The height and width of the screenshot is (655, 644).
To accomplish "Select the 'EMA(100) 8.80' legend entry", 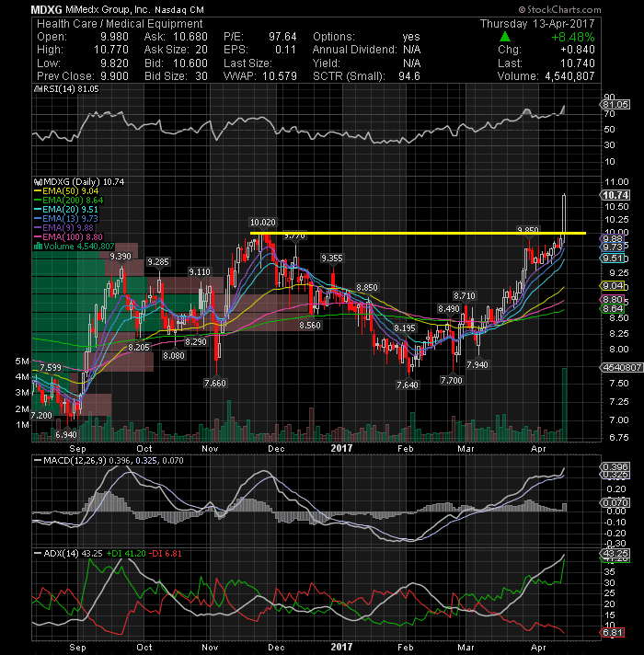I will pyautogui.click(x=68, y=236).
